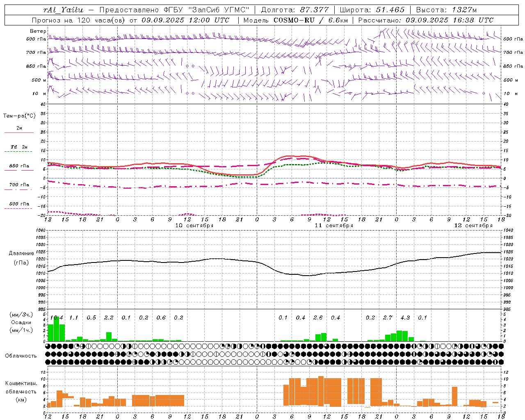Image resolution: width=525 pixels, height=420 pixels.
Task: Click the computed time 09.09.2025 16:38 UTC
Action: click(x=450, y=20)
